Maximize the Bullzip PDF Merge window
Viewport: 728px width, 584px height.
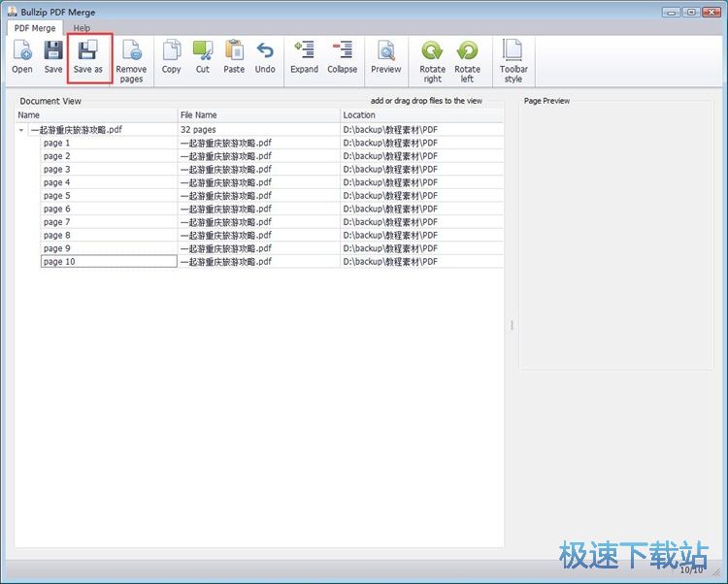coord(691,12)
